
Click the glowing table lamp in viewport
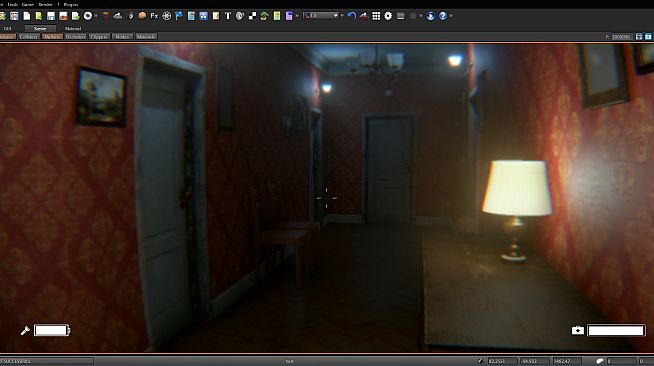(517, 210)
